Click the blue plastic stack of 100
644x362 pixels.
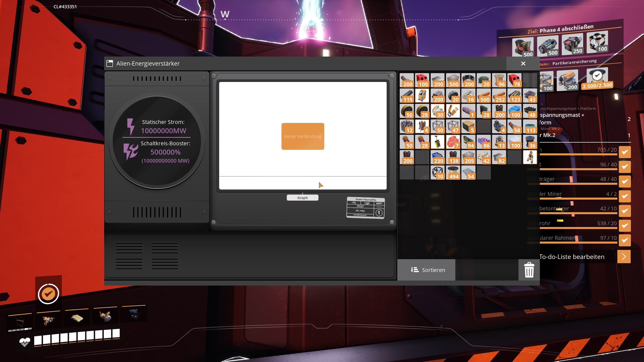pos(514,111)
